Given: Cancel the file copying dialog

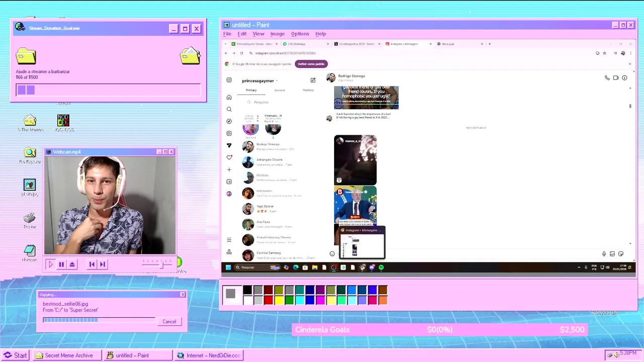Looking at the screenshot, I should (x=169, y=322).
